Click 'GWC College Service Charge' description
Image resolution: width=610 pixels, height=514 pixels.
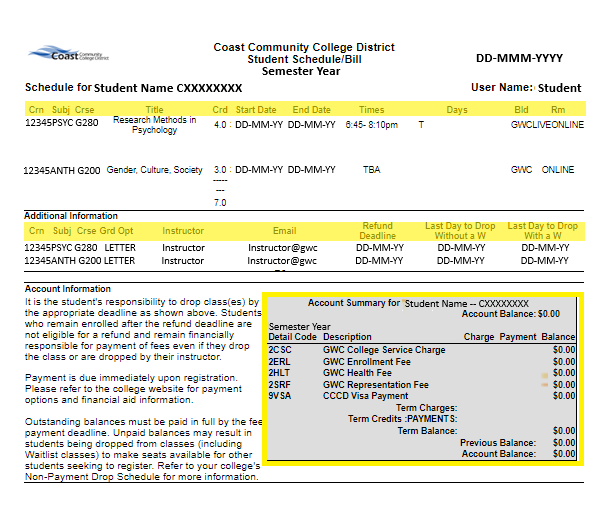384,350
